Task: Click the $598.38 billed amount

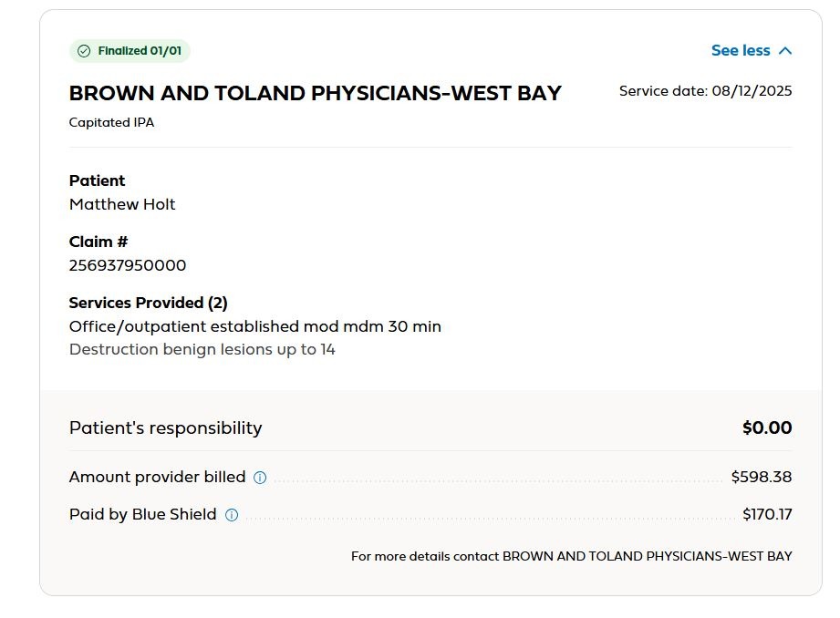Action: tap(761, 477)
